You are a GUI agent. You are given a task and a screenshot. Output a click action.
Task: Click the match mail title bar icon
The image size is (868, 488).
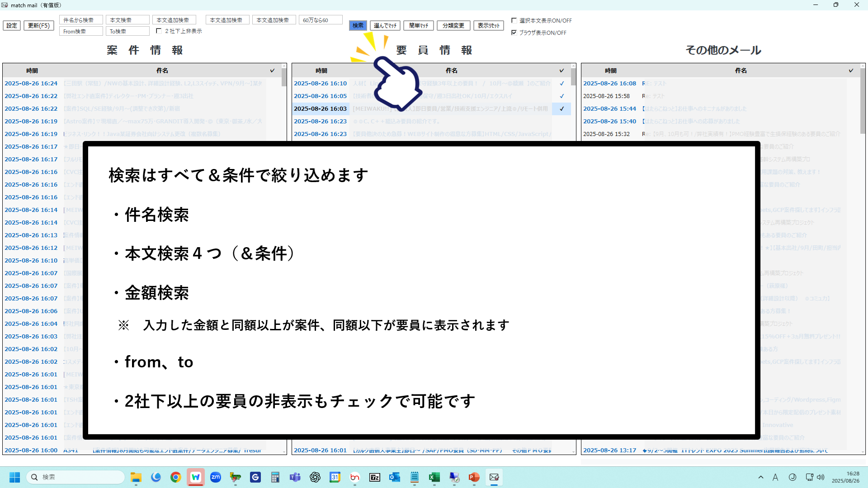[x=5, y=5]
